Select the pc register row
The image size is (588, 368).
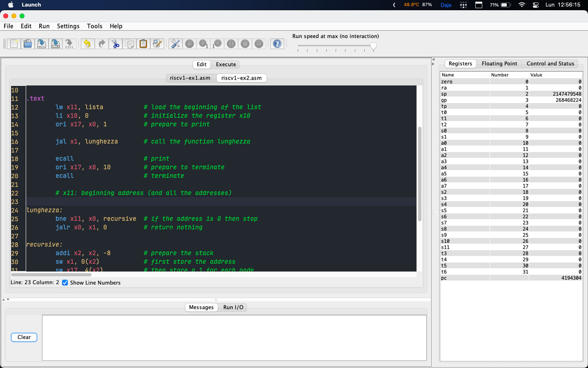(511, 278)
